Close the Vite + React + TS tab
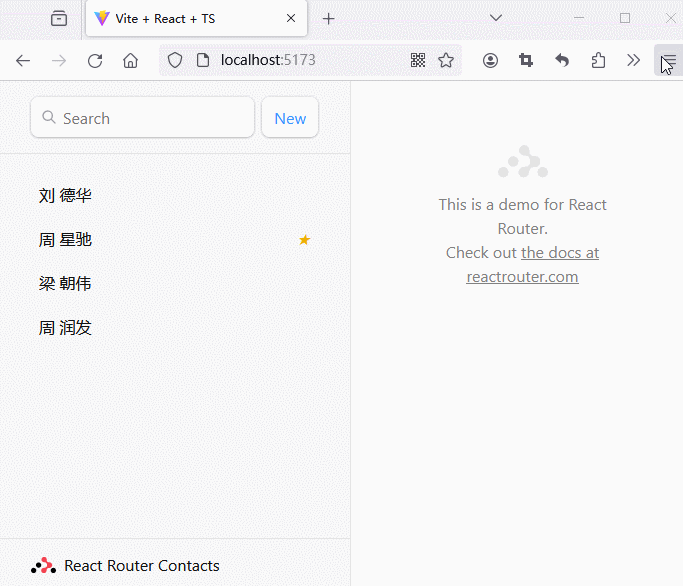 pos(291,19)
